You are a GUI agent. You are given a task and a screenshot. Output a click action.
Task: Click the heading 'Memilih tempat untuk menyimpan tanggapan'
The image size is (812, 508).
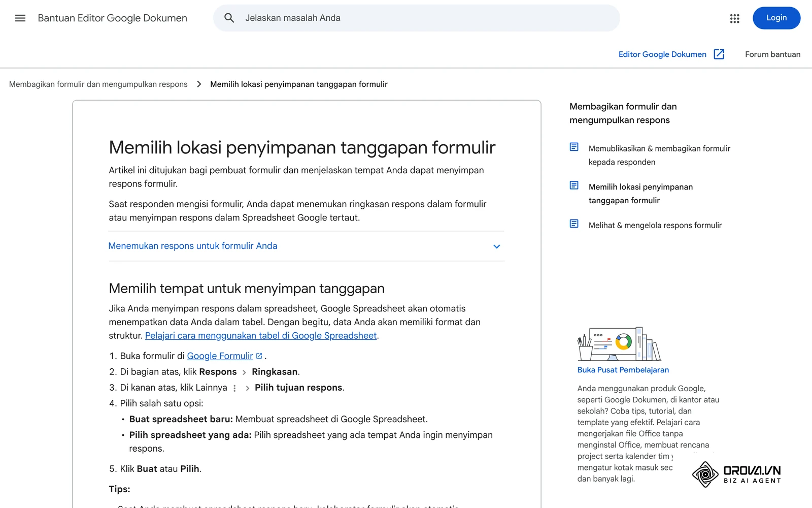[247, 289]
